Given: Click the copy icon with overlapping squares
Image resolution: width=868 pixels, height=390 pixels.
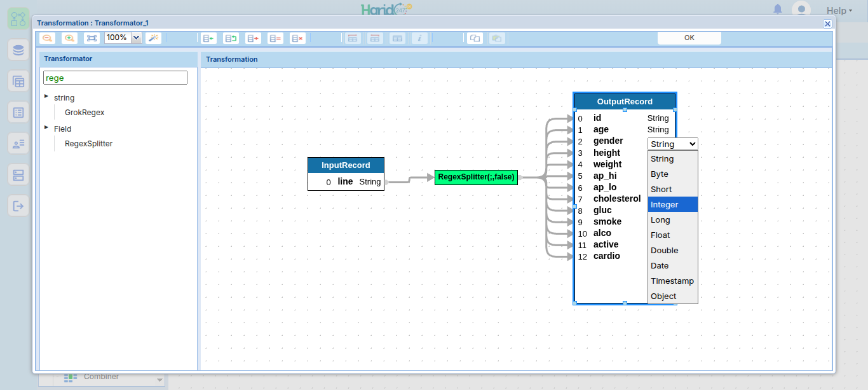Looking at the screenshot, I should [474, 38].
